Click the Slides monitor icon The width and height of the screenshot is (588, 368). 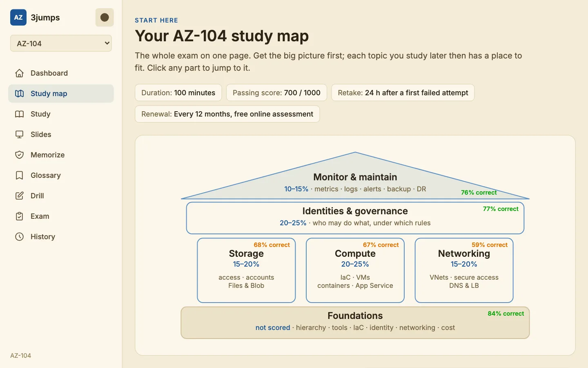19,135
